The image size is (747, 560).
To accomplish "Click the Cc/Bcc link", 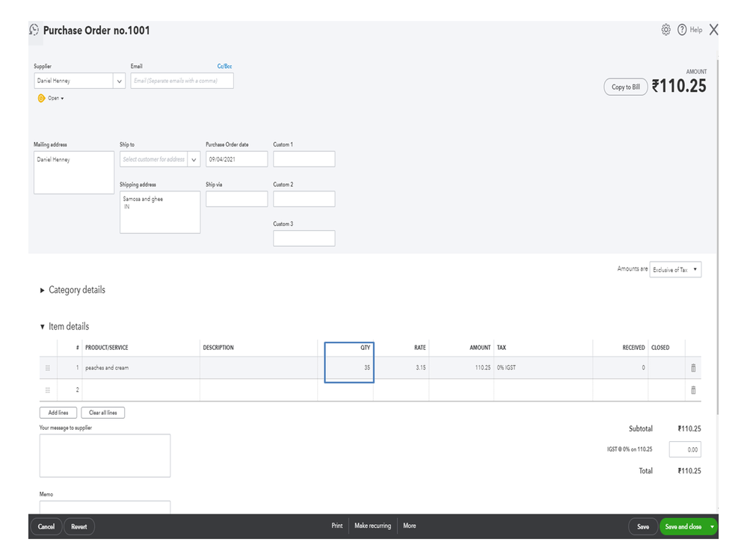I will tap(224, 67).
